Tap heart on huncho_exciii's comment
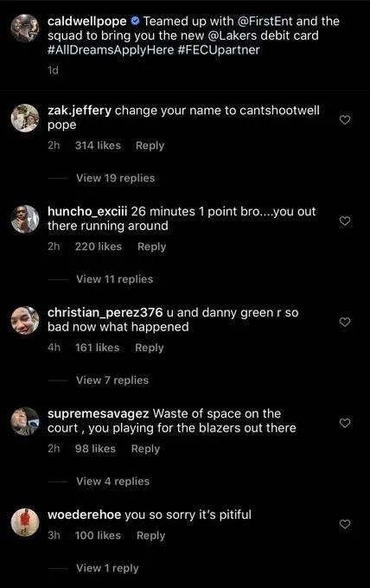The image size is (370, 588). (345, 220)
